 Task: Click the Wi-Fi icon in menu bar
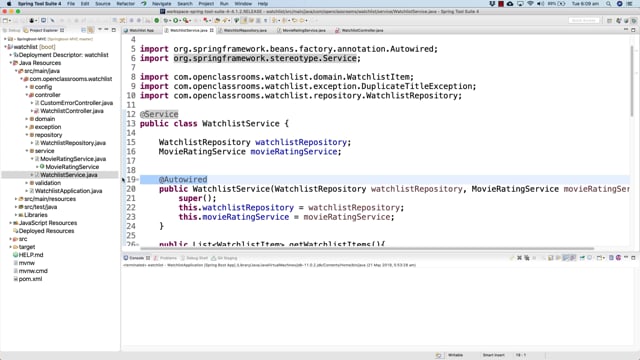tap(530, 4)
